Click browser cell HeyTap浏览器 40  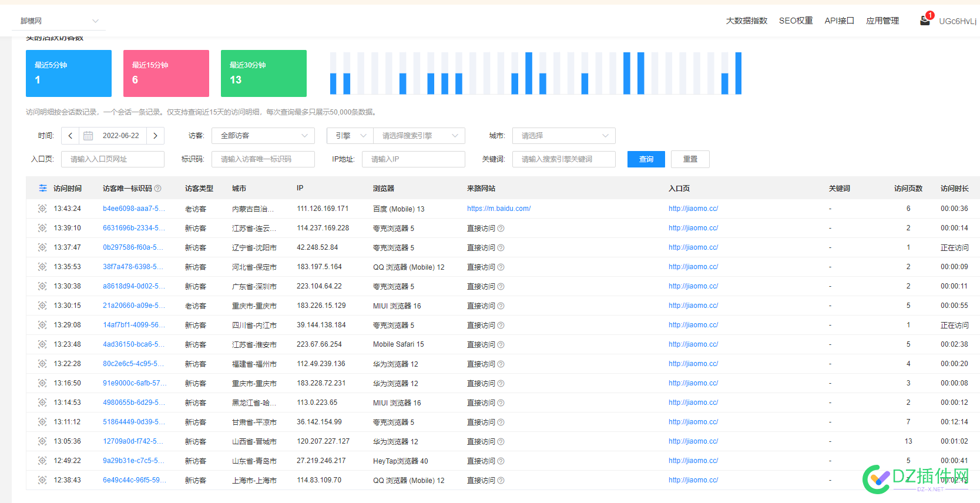(401, 461)
